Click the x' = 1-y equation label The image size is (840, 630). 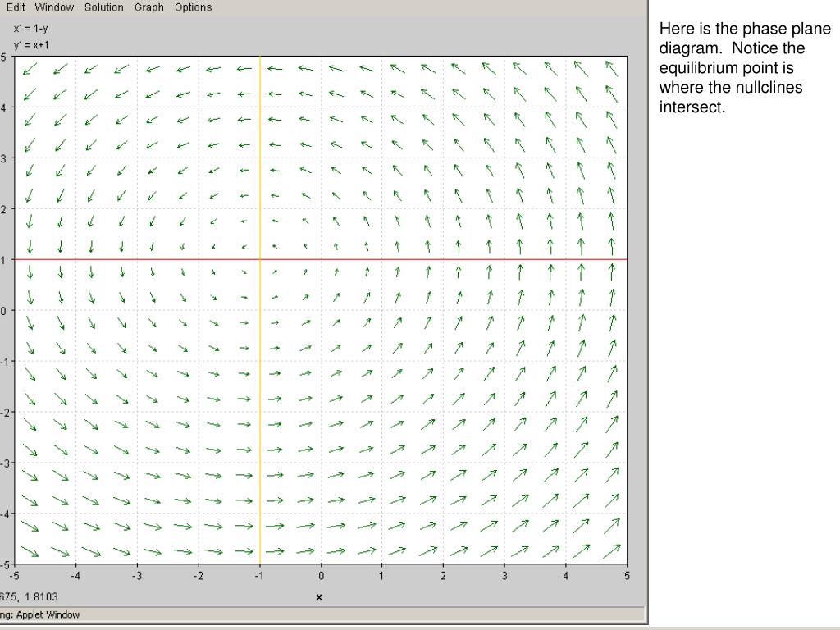(31, 29)
